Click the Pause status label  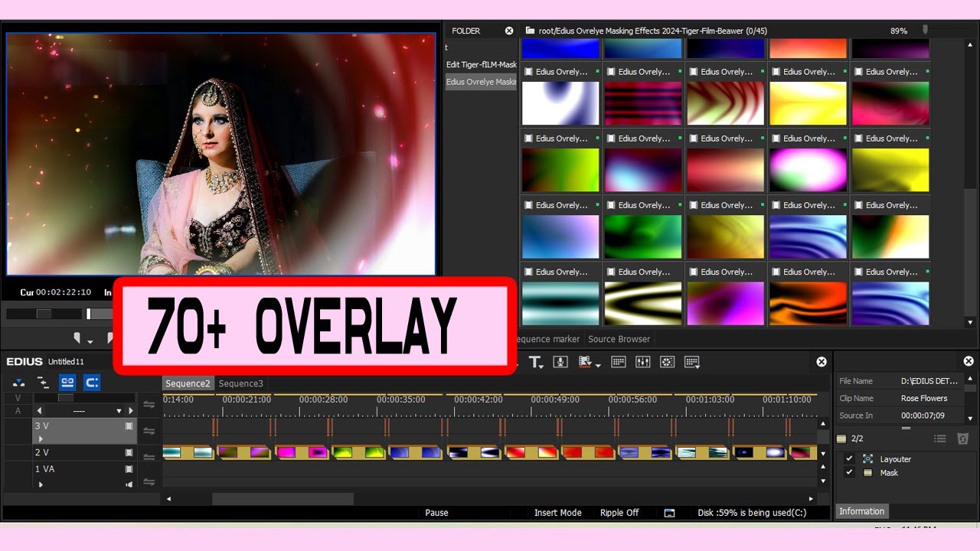(x=436, y=513)
